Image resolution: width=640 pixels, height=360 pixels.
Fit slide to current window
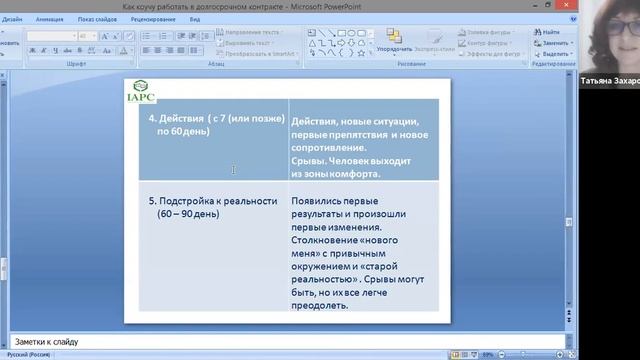(572, 355)
